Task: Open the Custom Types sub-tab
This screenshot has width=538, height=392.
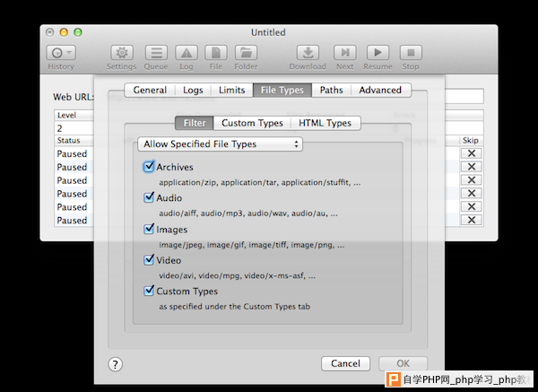Action: point(252,123)
